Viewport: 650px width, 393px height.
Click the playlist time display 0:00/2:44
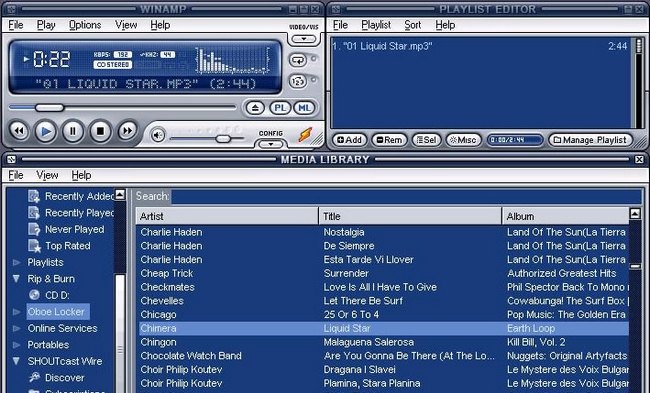click(x=515, y=140)
